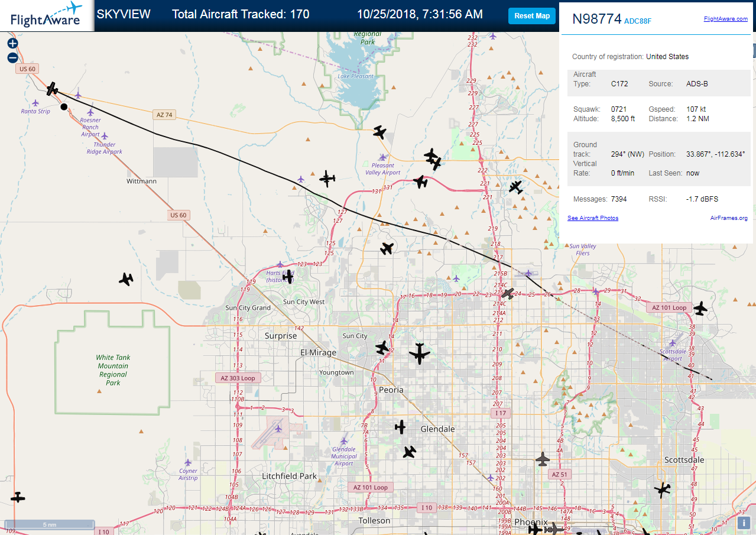The height and width of the screenshot is (535, 756).
Task: Click groundspeed value 107 kt
Action: pos(696,109)
